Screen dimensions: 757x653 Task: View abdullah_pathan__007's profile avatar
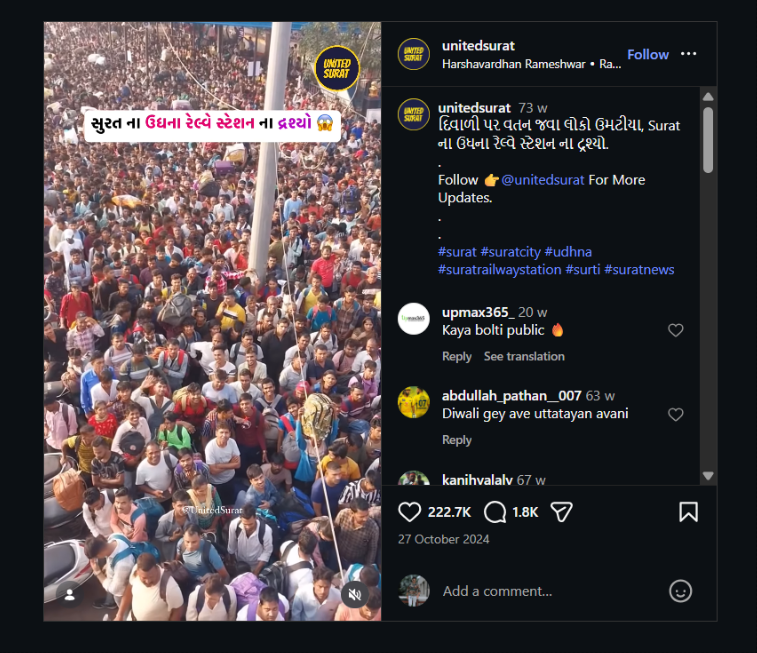(414, 402)
